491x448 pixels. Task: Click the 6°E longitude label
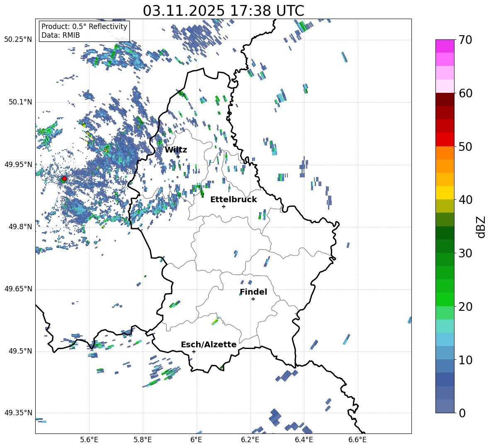(x=196, y=440)
